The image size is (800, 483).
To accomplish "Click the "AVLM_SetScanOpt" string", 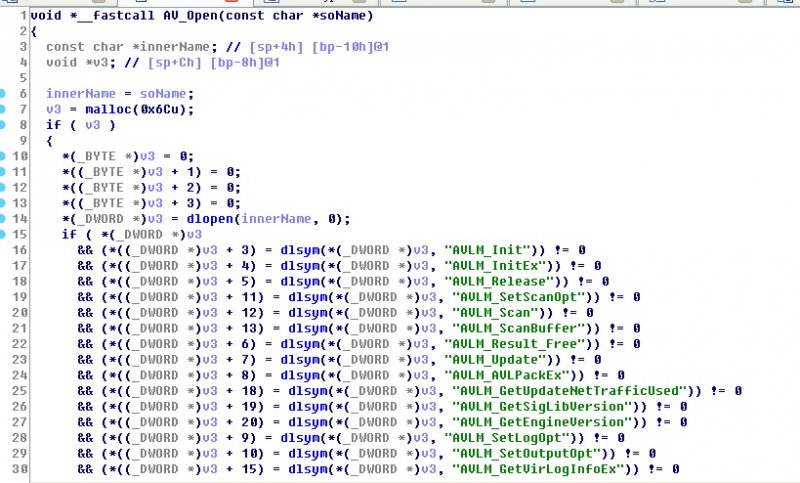I will click(519, 297).
